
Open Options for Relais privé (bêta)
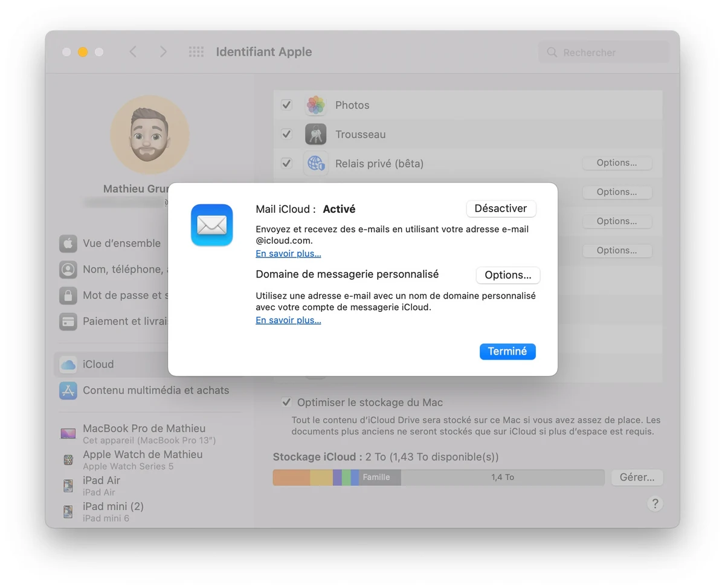pyautogui.click(x=617, y=163)
